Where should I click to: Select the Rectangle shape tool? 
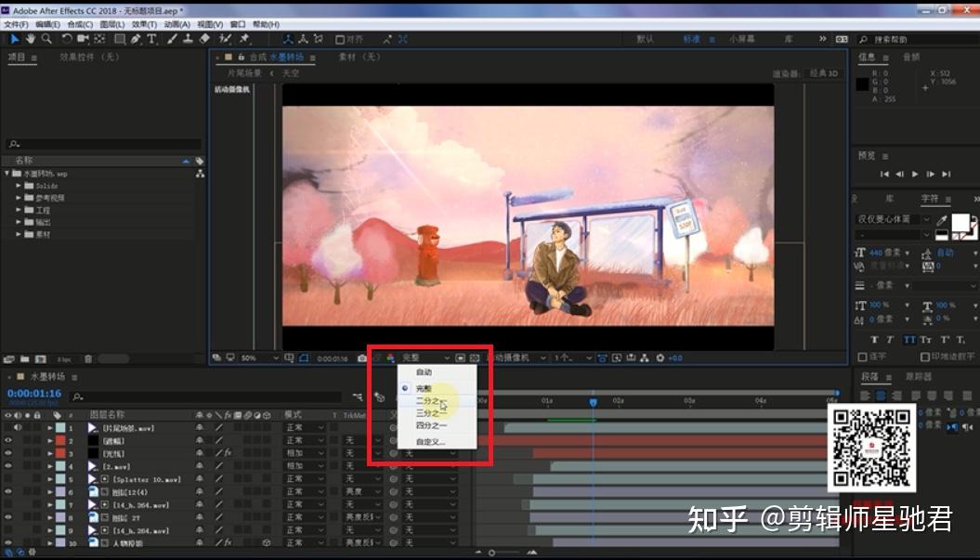coord(120,39)
